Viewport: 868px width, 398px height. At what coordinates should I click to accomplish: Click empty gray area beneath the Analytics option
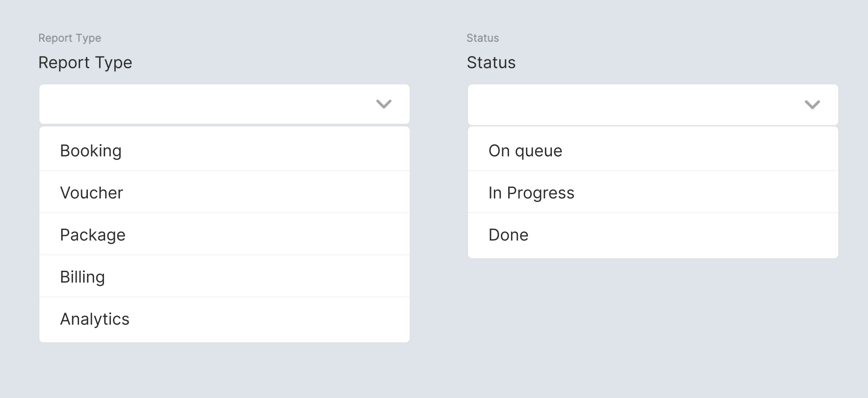coord(224,371)
